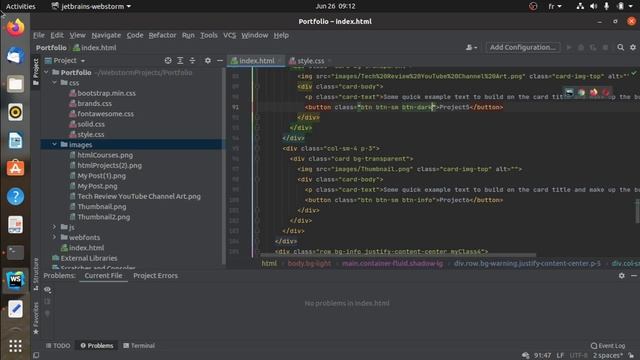Open Problems panel settings gear
Screen dimensions: 640x360
pyautogui.click(x=621, y=276)
